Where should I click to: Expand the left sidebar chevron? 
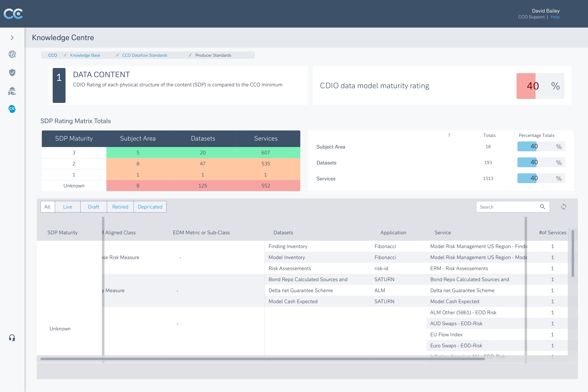pyautogui.click(x=12, y=38)
